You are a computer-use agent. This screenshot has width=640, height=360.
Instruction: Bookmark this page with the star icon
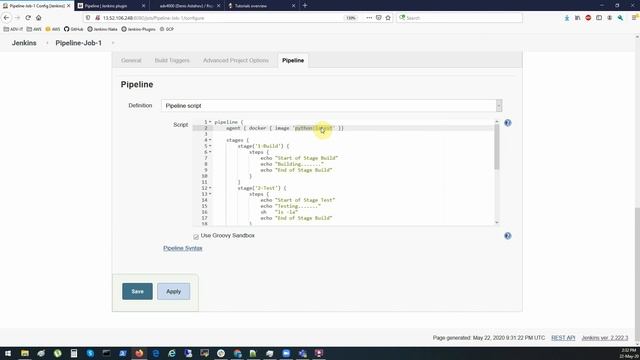(x=388, y=18)
